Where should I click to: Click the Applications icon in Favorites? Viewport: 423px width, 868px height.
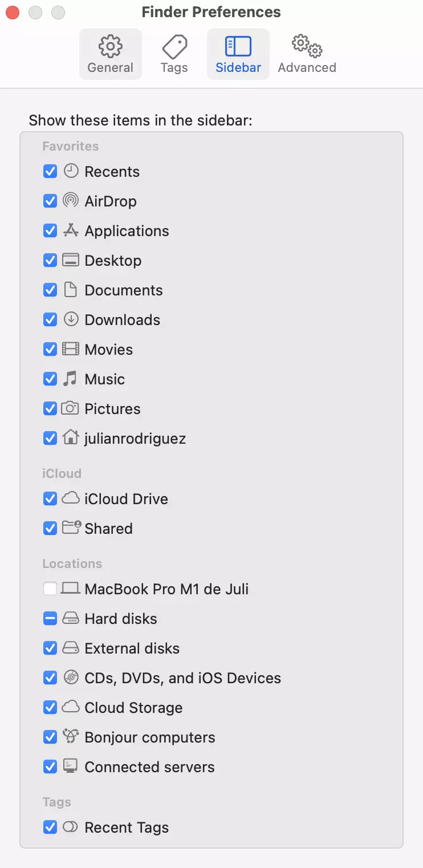click(70, 231)
